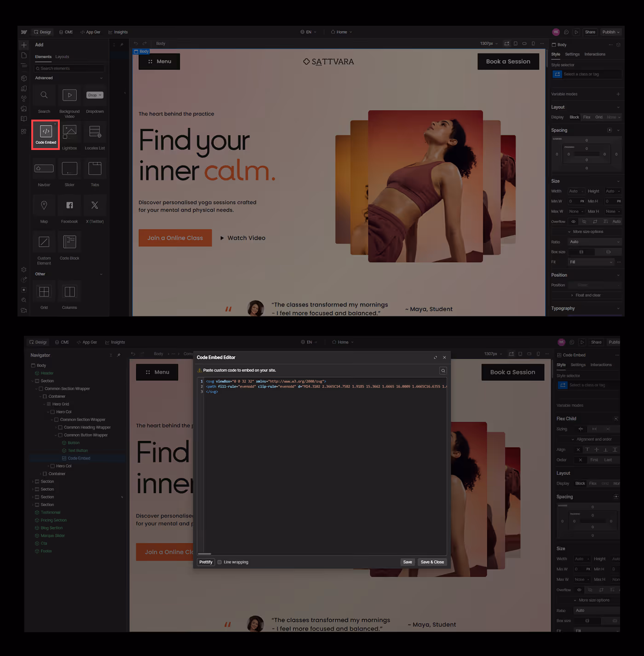
Task: Select tablet breakpoint icon in top toolbar
Action: 516,44
